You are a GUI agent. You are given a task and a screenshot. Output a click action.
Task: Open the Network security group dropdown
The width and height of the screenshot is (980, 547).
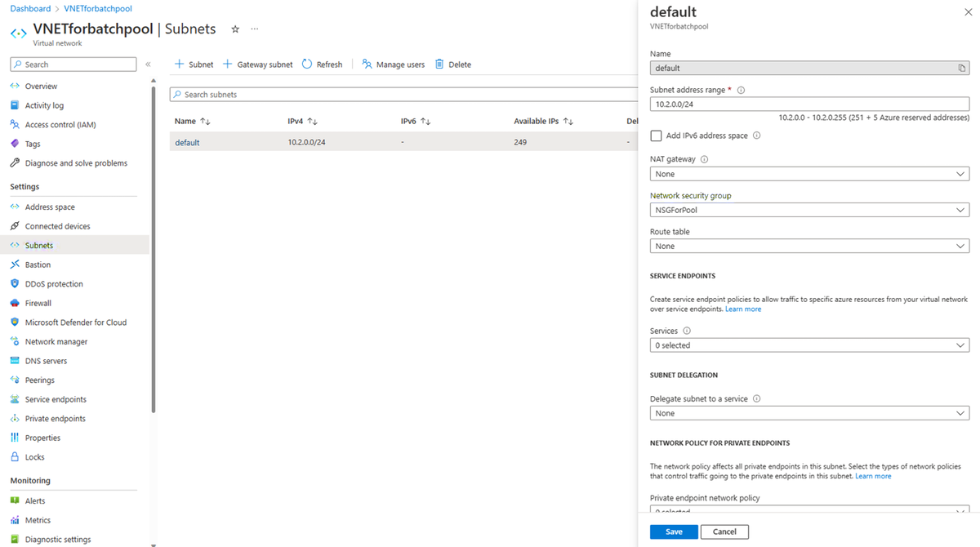pyautogui.click(x=809, y=210)
